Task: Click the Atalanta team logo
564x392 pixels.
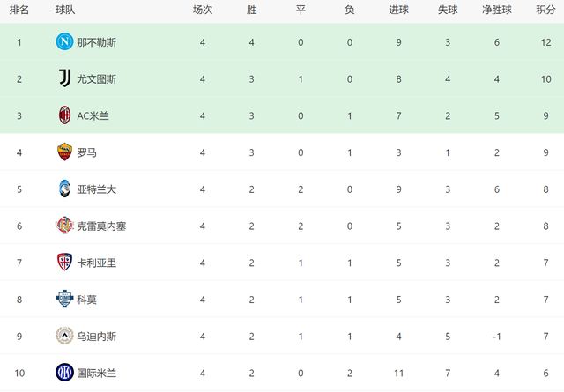Action: click(x=63, y=189)
